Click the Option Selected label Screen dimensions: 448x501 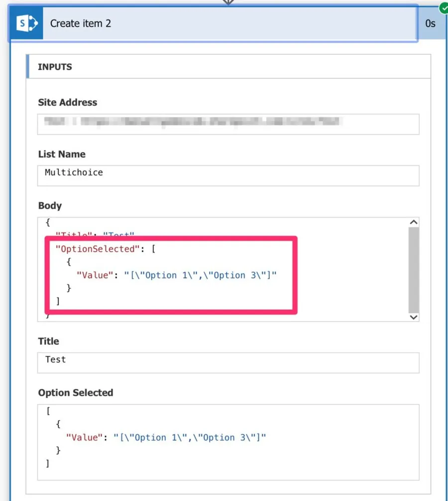click(x=76, y=393)
